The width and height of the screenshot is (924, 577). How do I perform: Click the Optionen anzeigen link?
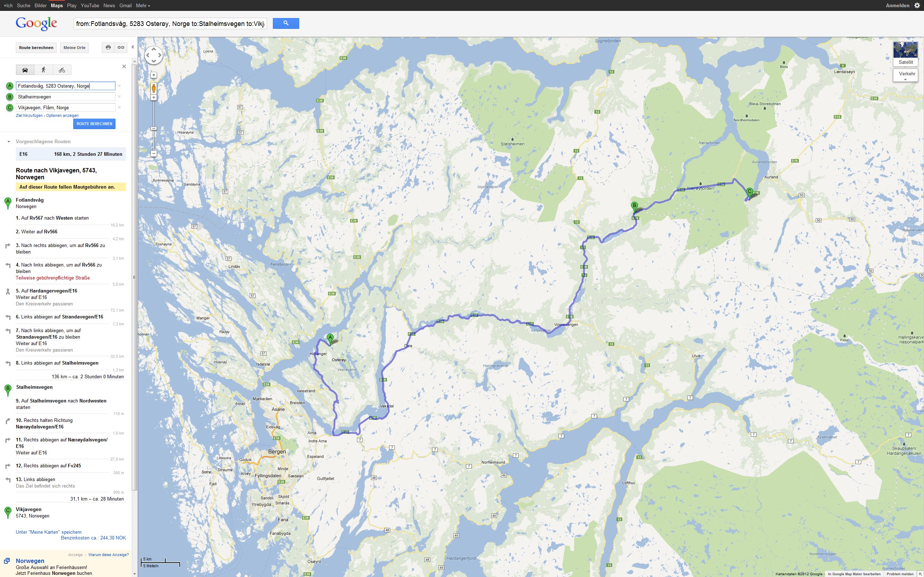tap(62, 115)
